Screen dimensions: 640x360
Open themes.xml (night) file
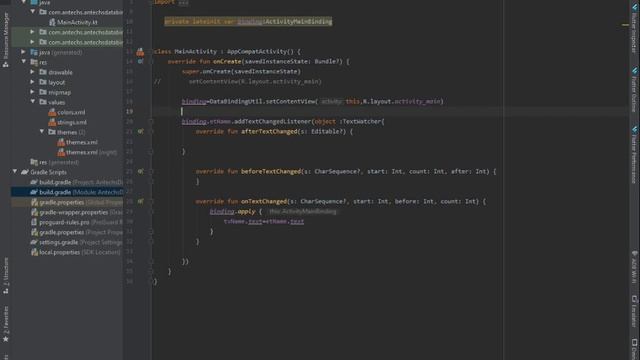point(91,152)
